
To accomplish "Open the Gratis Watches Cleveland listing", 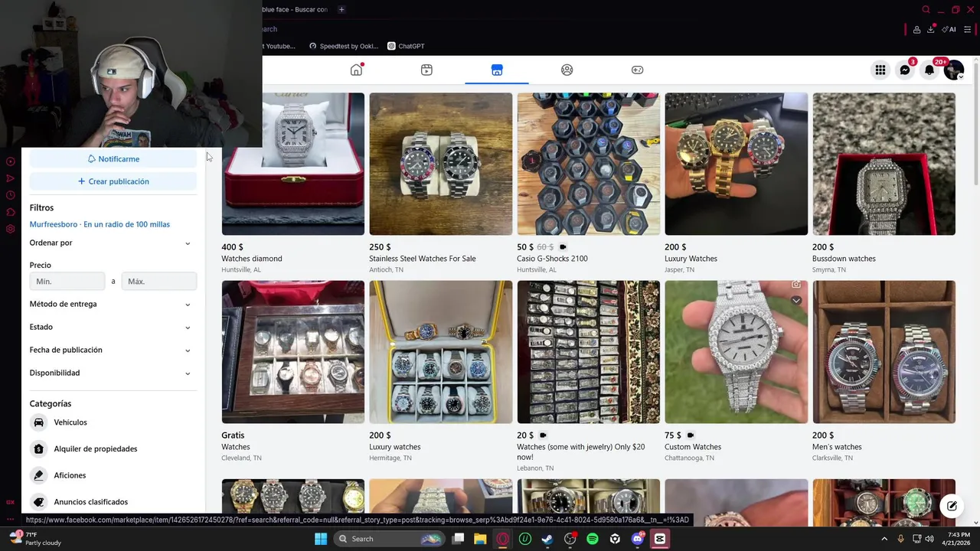I will [x=293, y=352].
